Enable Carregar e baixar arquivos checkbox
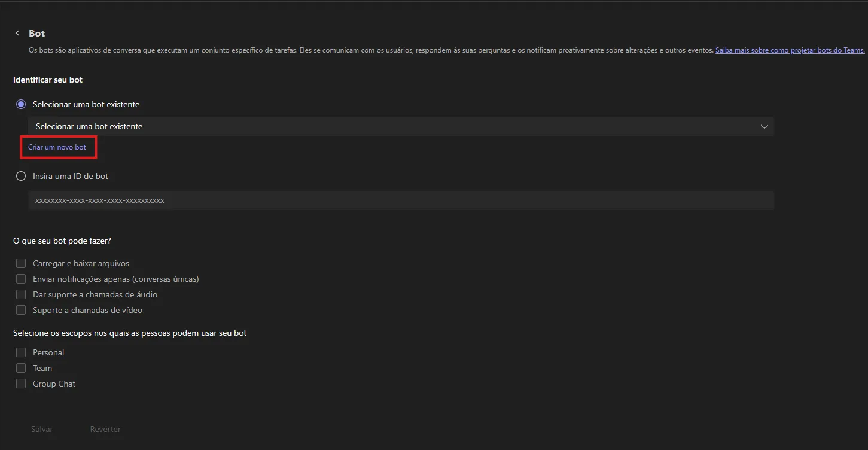Image resolution: width=868 pixels, height=450 pixels. pyautogui.click(x=21, y=263)
